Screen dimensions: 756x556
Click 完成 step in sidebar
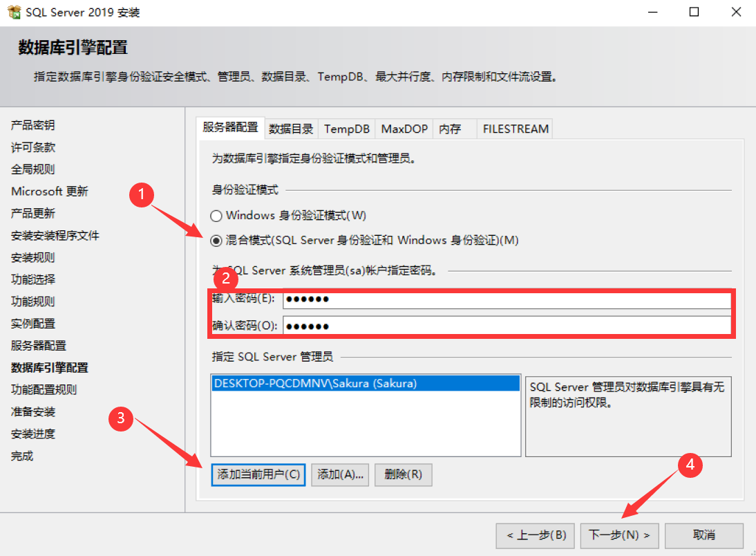pyautogui.click(x=22, y=456)
